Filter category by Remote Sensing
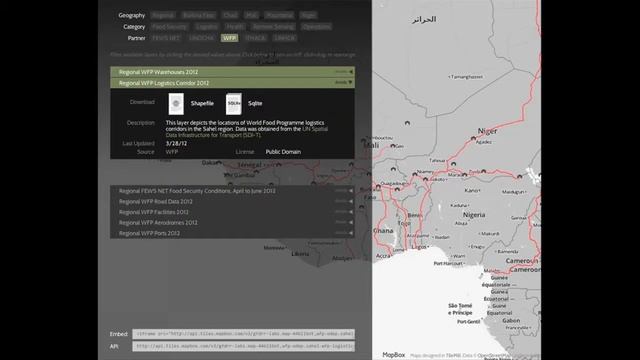This screenshot has height=360, width=640. [x=273, y=27]
